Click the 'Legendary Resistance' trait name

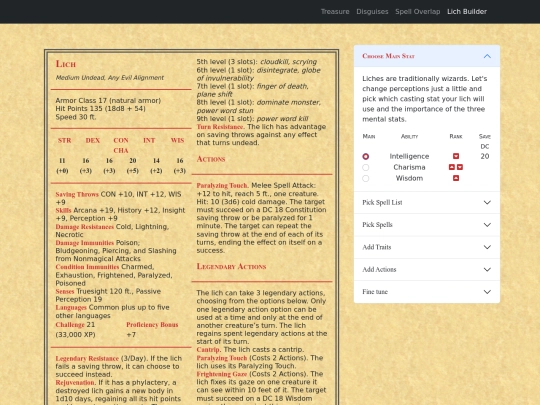pos(87,359)
